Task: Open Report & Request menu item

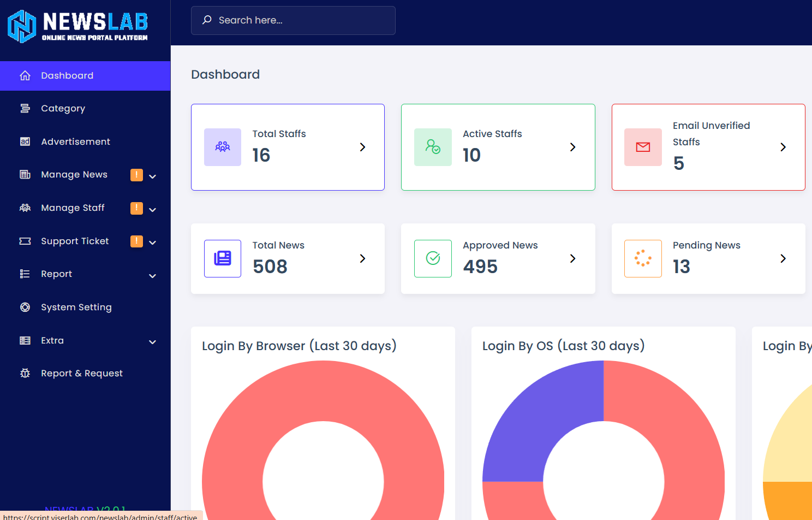Action: click(x=85, y=374)
